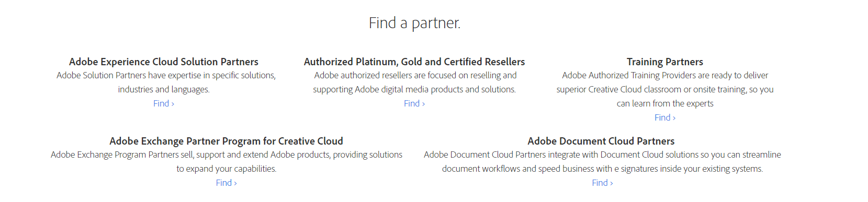Image resolution: width=868 pixels, height=202 pixels.
Task: Follow the Find link under Training Partners
Action: [x=665, y=117]
